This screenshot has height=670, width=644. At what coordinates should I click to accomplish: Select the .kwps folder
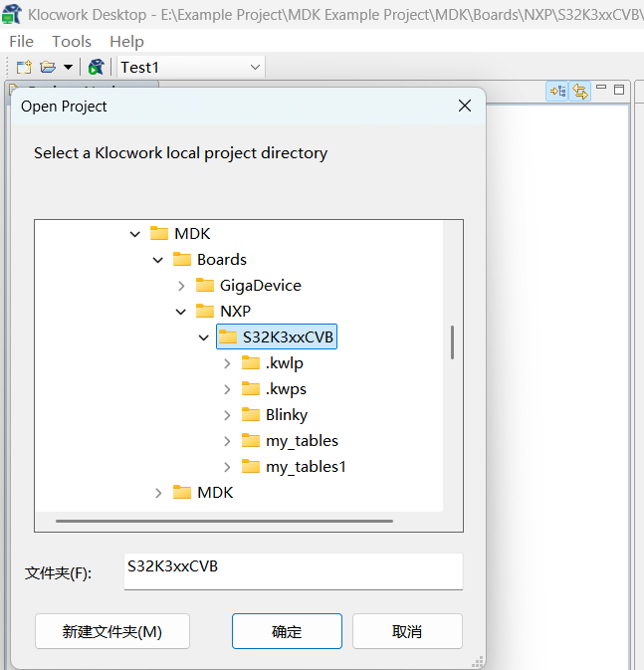[x=274, y=389]
